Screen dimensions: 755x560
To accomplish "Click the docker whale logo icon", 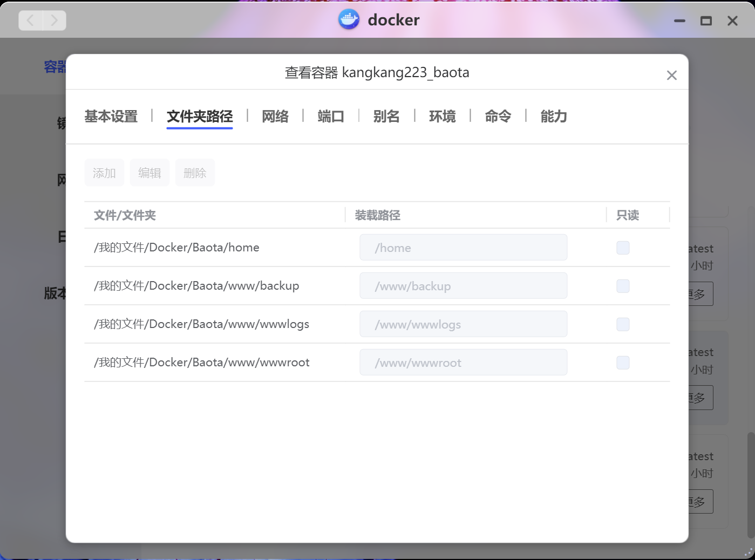I will point(349,20).
